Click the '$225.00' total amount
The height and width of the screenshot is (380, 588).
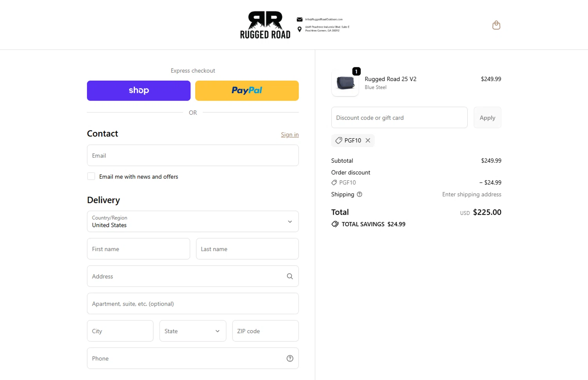tap(487, 212)
